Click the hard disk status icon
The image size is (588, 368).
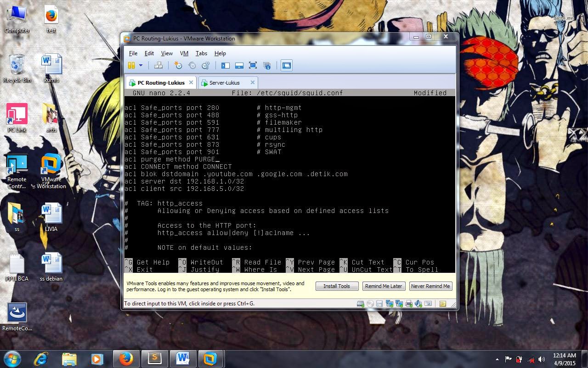(x=361, y=304)
